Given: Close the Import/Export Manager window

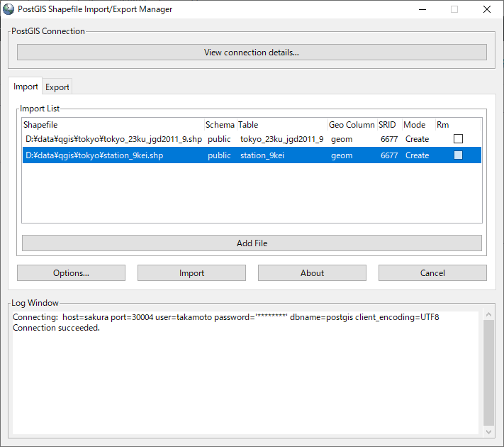Looking at the screenshot, I should pyautogui.click(x=487, y=9).
